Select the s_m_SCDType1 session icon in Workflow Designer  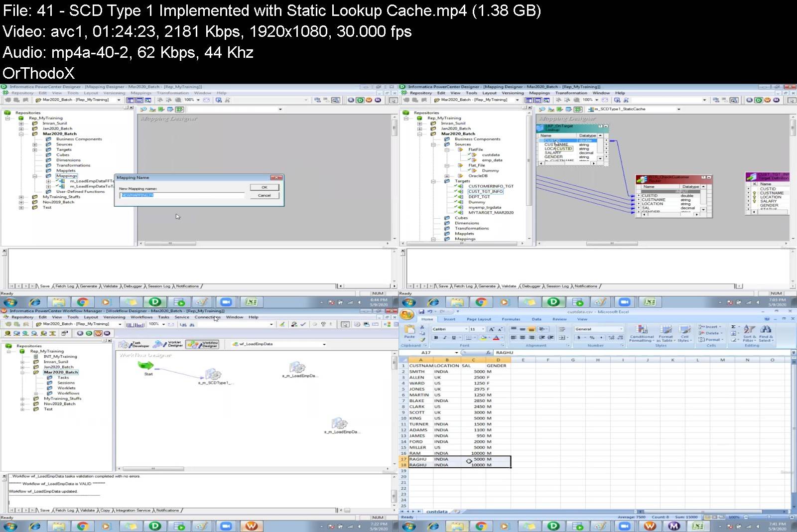(x=213, y=374)
